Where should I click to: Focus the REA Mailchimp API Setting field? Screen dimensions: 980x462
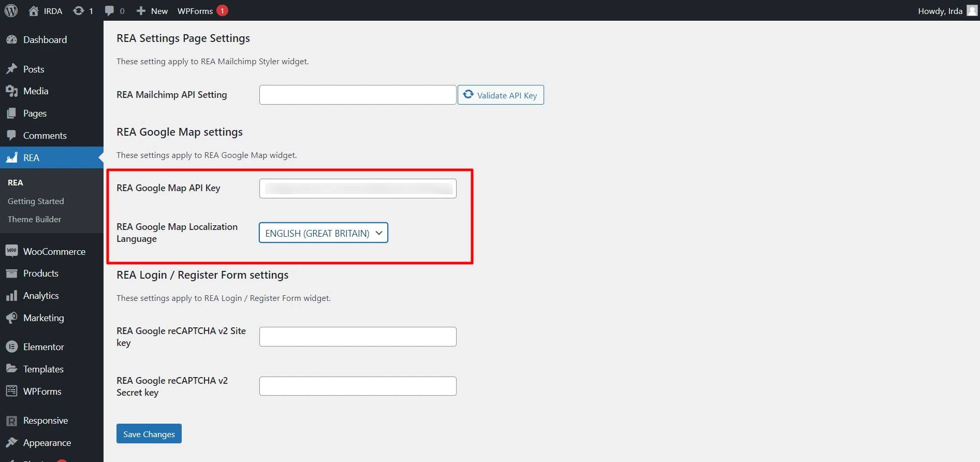click(x=358, y=95)
